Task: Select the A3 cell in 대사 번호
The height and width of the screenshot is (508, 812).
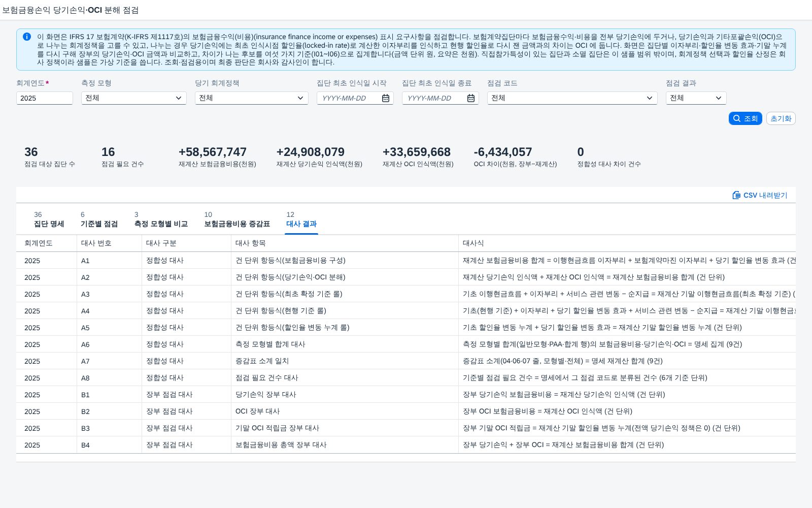Action: (110, 294)
